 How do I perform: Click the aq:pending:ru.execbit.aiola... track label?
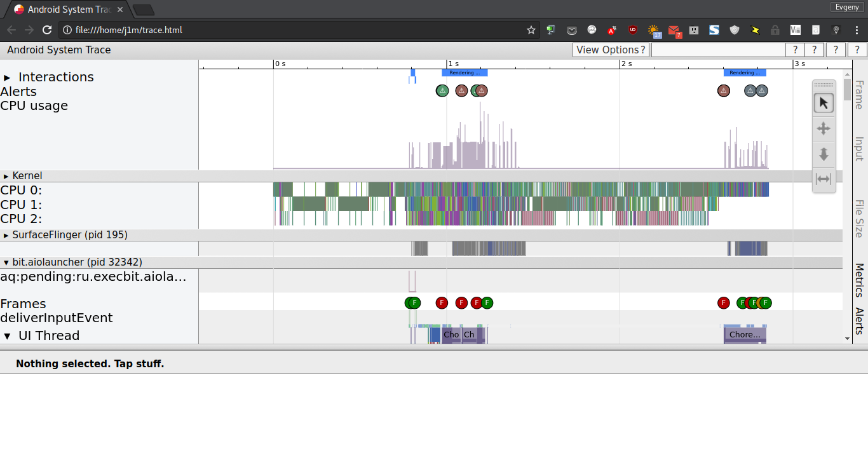pyautogui.click(x=93, y=276)
